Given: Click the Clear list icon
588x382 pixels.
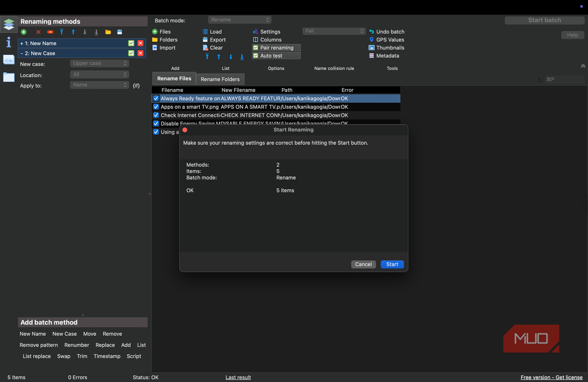Looking at the screenshot, I should coord(205,48).
